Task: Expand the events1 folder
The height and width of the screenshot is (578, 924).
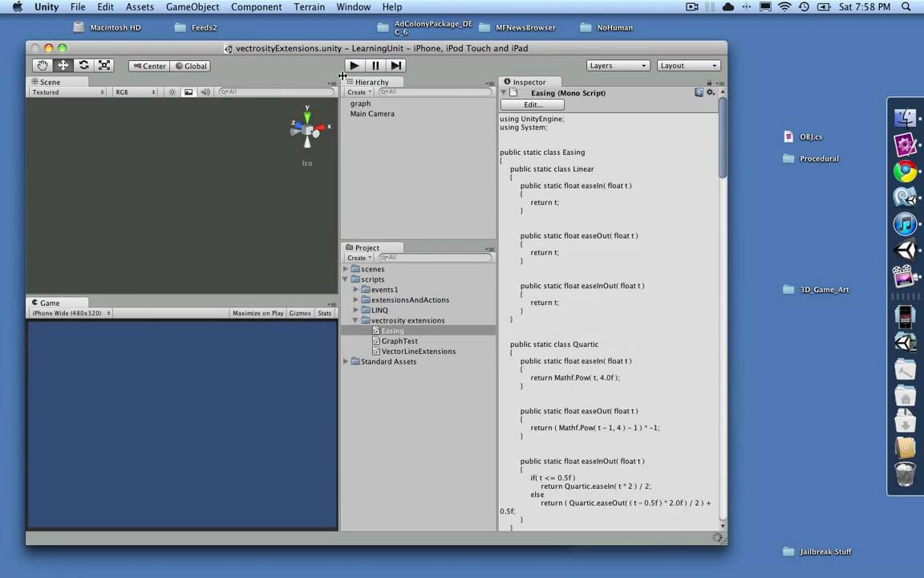Action: 356,290
